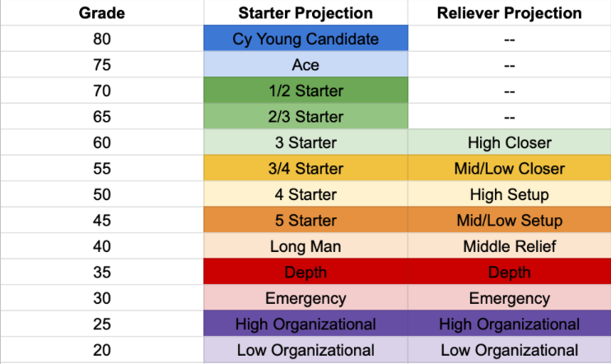Select the Emergency cell in Reliever Projection
Viewport: 611px width, 364px height.
509,298
